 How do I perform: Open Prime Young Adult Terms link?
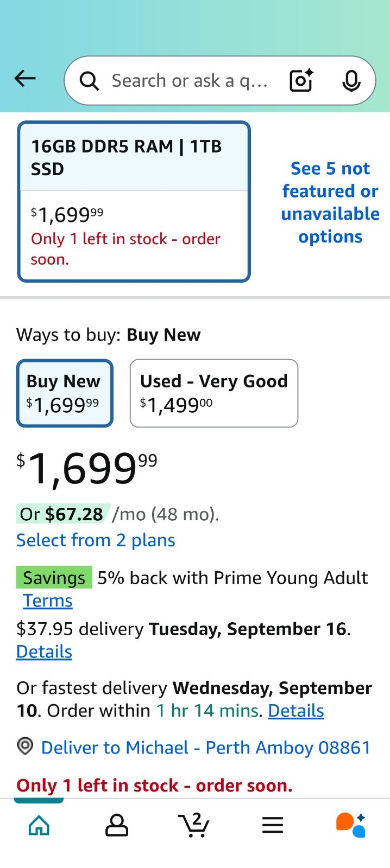pos(48,601)
